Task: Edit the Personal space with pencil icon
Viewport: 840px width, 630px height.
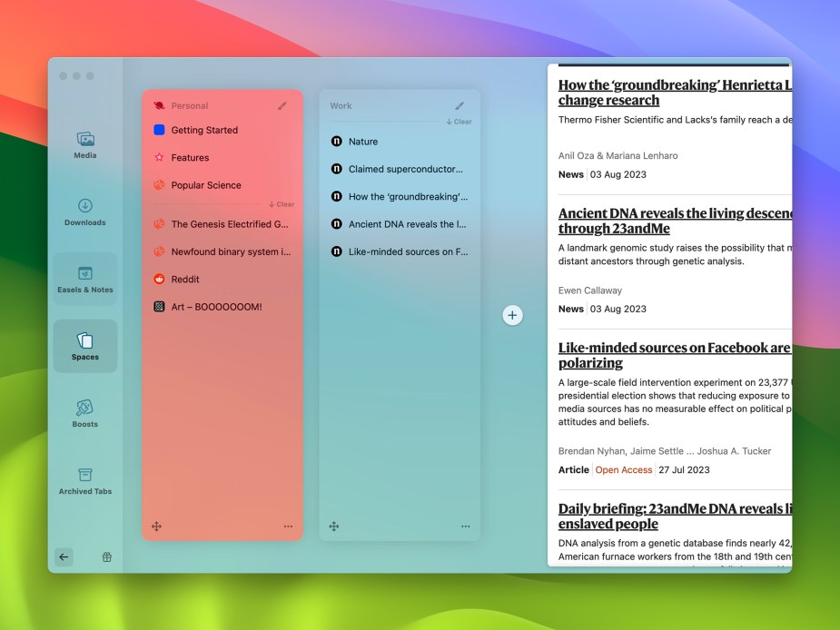Action: [x=282, y=106]
